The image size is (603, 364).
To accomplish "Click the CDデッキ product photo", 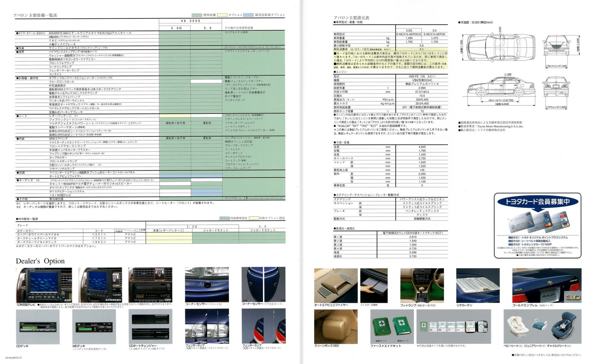I will (x=37, y=326).
